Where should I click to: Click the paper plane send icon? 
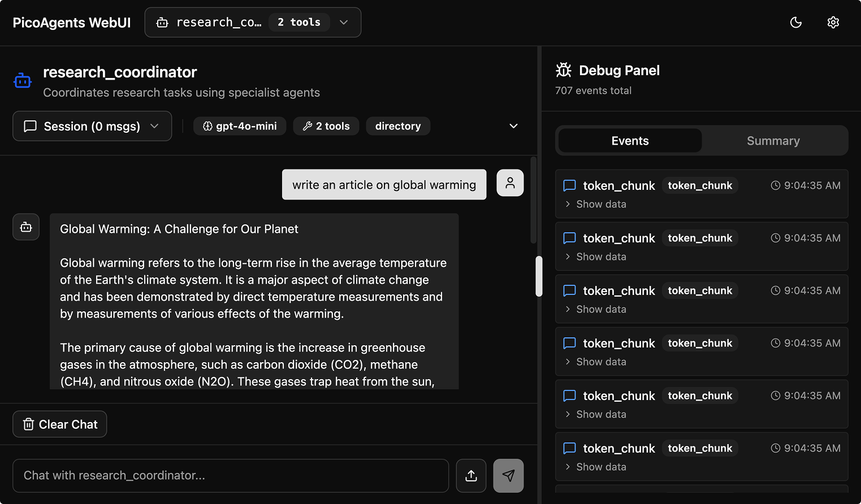[x=508, y=475]
